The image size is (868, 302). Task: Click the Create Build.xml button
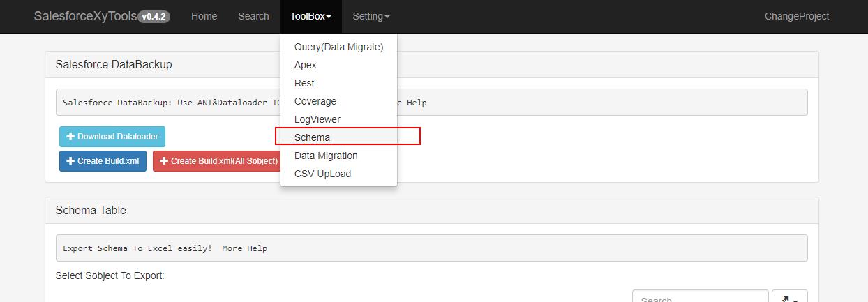pos(103,161)
